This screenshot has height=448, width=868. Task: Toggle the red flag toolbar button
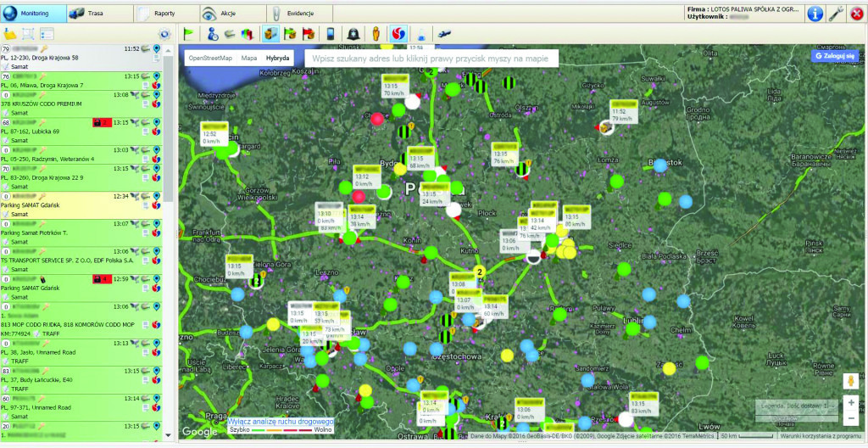coord(308,34)
